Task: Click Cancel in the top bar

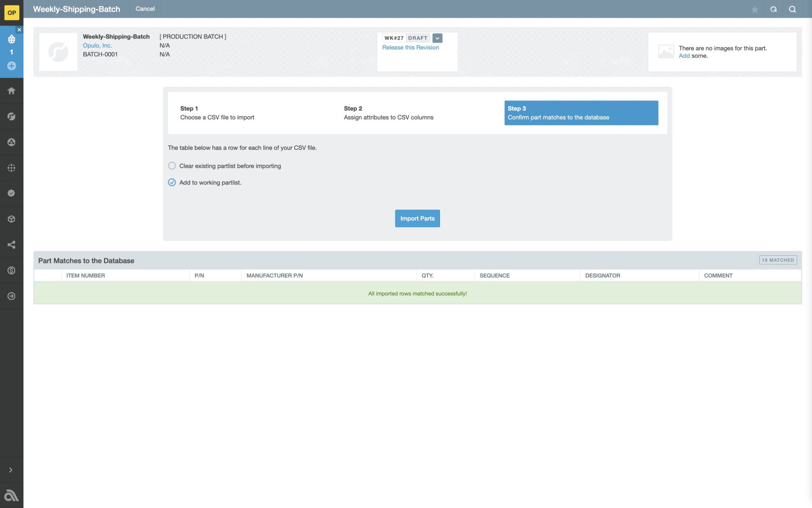Action: click(x=145, y=9)
